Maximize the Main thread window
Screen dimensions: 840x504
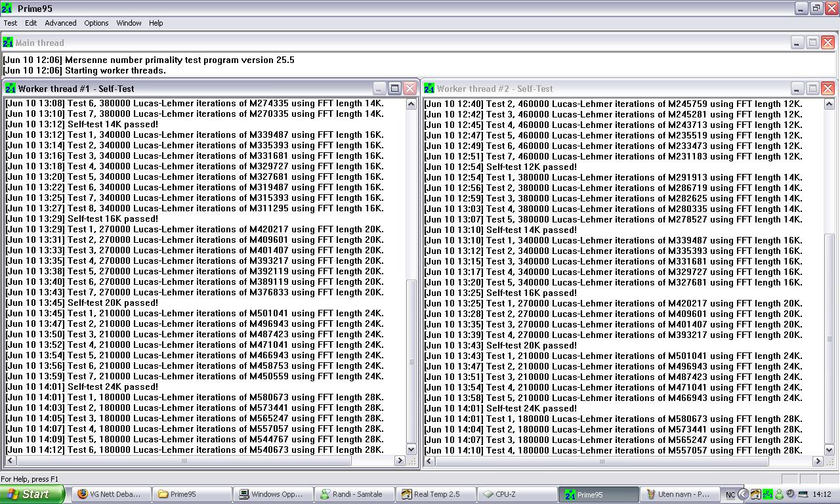(812, 43)
